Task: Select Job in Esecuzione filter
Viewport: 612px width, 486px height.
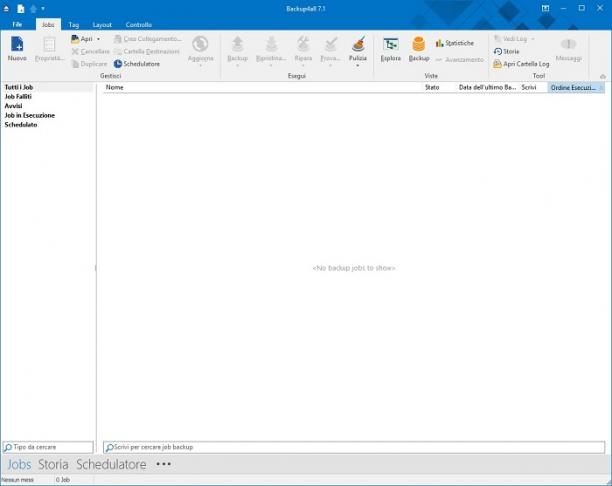Action: 30,115
